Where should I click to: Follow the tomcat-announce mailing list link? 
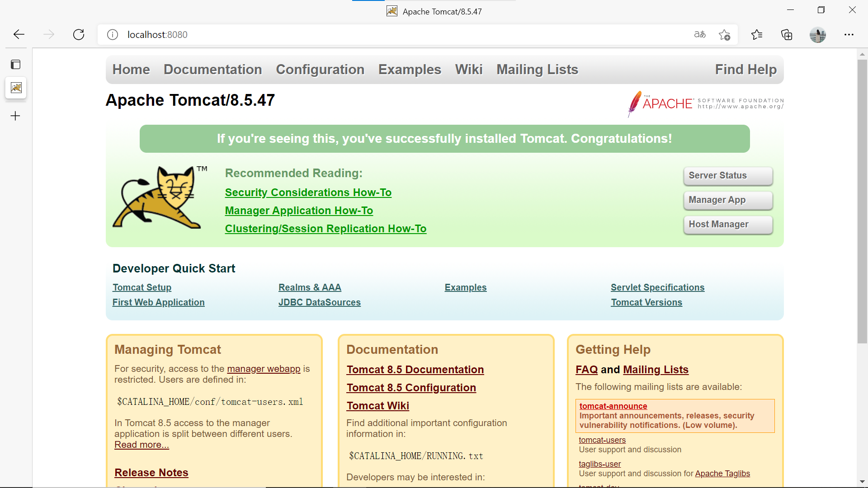pyautogui.click(x=613, y=406)
